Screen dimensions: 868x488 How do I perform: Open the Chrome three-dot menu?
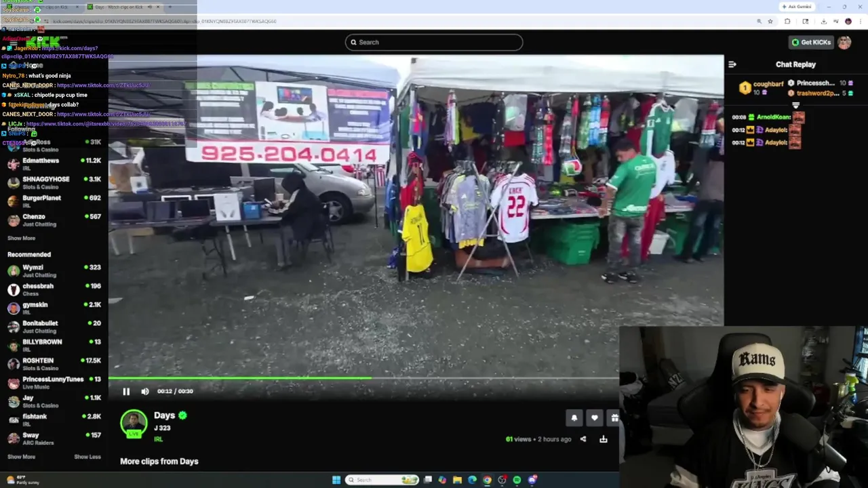[x=860, y=21]
